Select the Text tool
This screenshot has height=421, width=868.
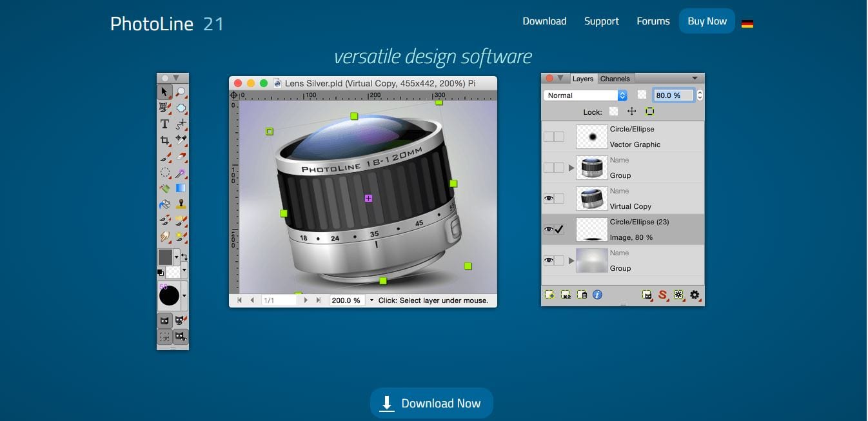click(165, 124)
